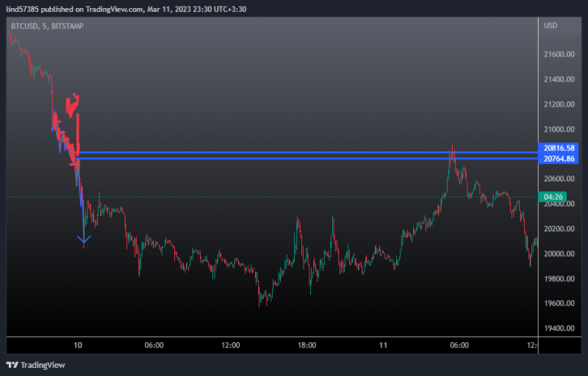Select the lower blue horizontal line
The image size is (588, 376).
294,159
